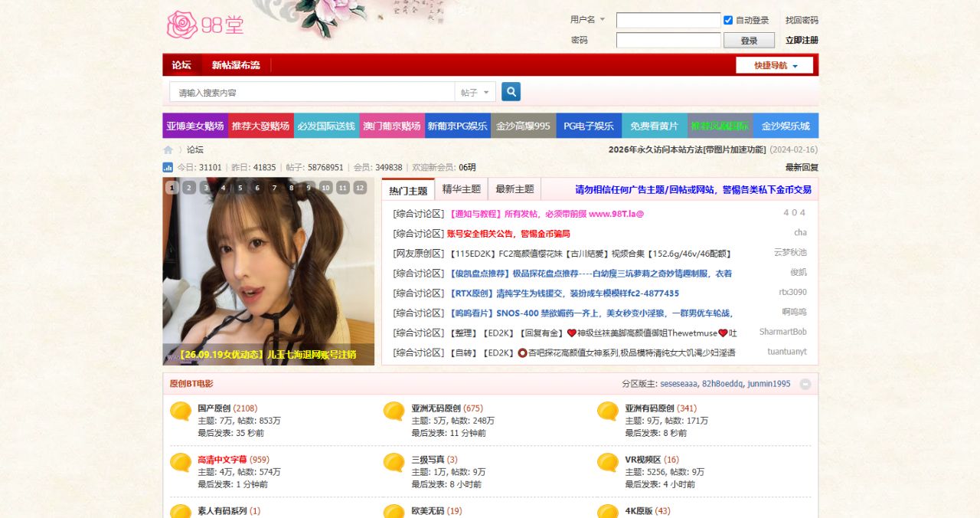
Task: Open the 立即注册 link
Action: [x=802, y=41]
